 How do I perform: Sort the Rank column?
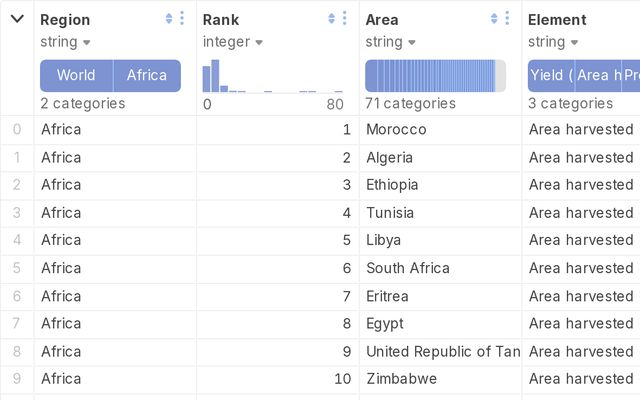[x=331, y=18]
